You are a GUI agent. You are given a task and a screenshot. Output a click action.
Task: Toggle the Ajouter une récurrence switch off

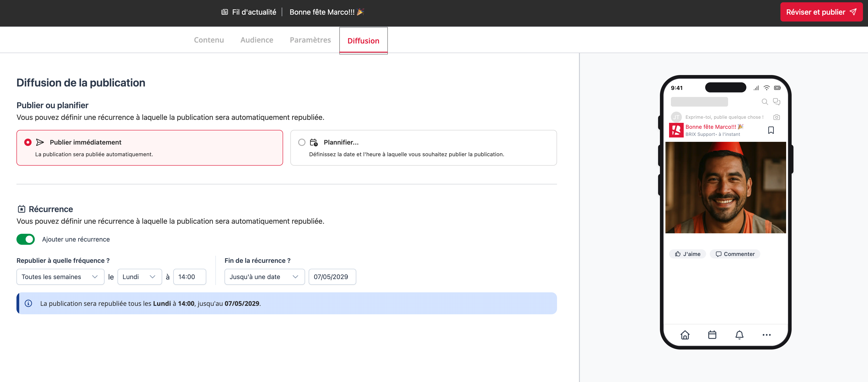[26, 239]
